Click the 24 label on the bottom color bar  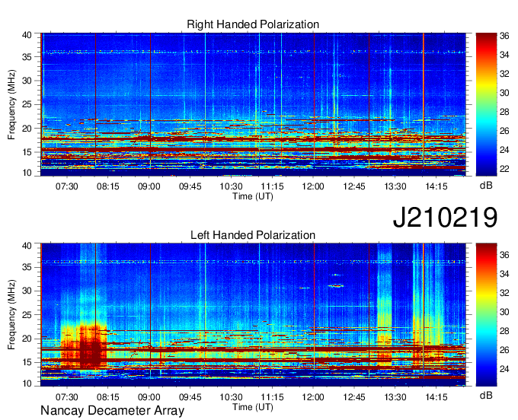tap(504, 369)
